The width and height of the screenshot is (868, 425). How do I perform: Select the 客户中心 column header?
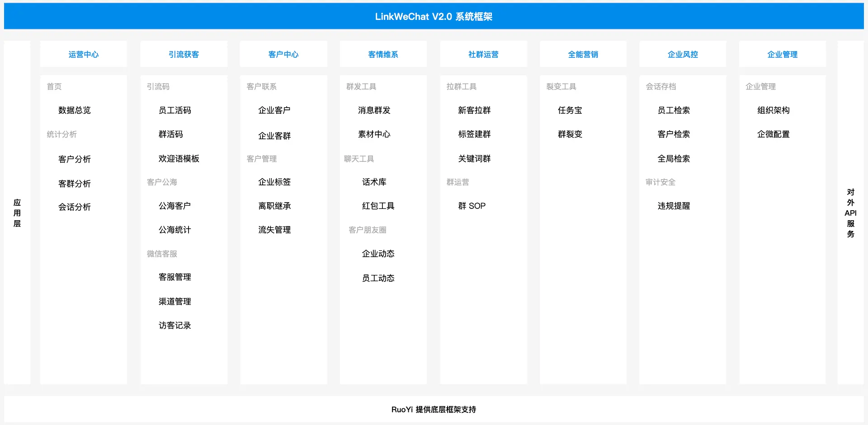[283, 54]
